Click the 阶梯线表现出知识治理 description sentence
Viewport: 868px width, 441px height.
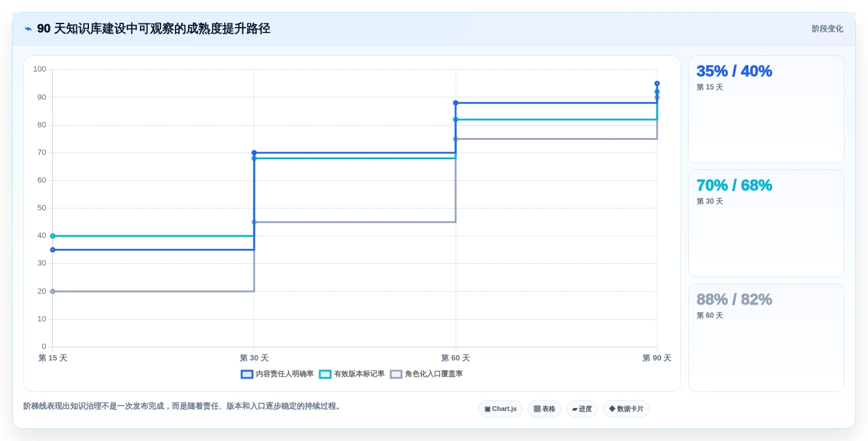(183, 406)
